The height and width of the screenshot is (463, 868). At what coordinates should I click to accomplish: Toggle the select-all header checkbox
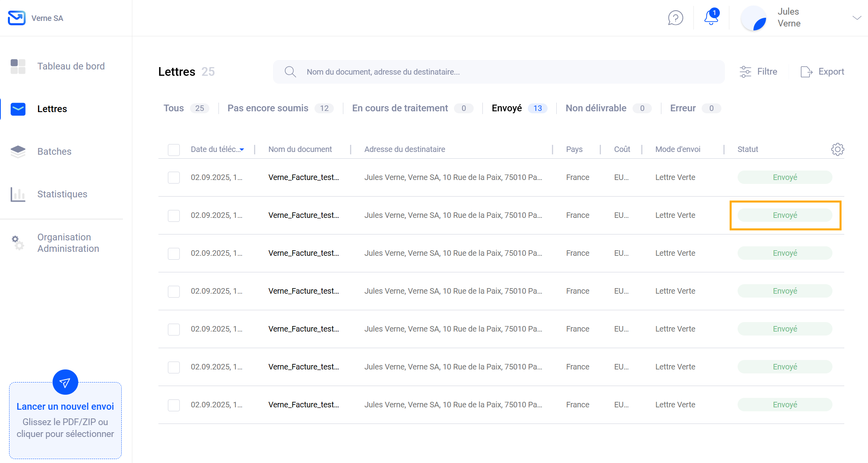(x=174, y=150)
